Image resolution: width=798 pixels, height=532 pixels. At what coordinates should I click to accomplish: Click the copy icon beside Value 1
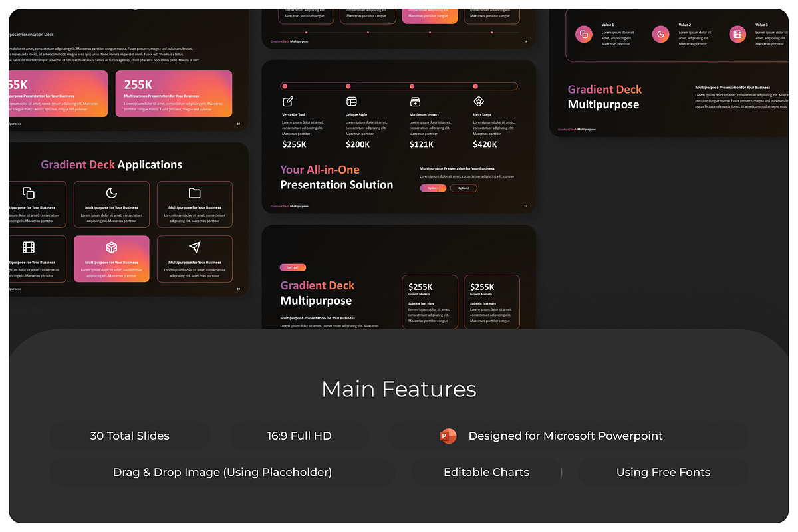[x=584, y=34]
